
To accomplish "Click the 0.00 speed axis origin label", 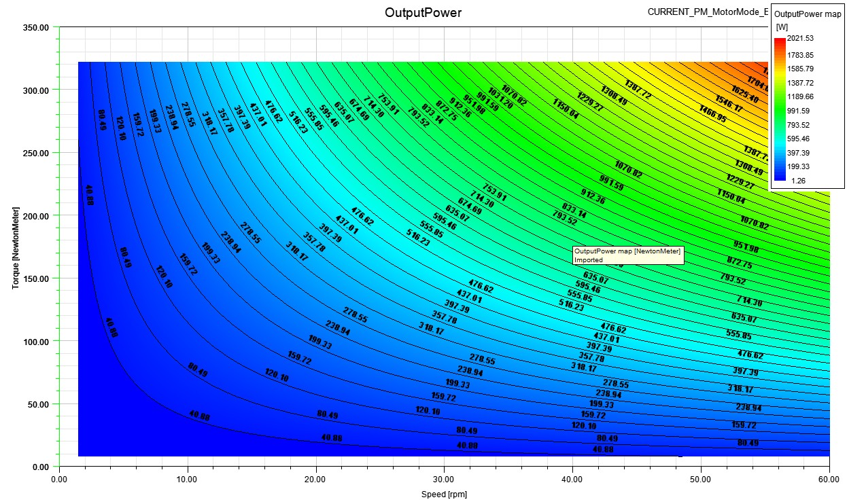I will point(59,480).
